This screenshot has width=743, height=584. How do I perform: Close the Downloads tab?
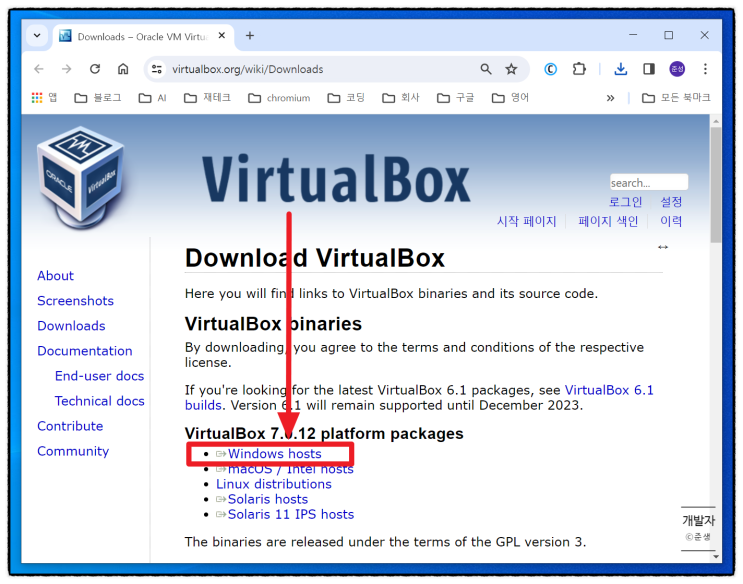(x=221, y=36)
